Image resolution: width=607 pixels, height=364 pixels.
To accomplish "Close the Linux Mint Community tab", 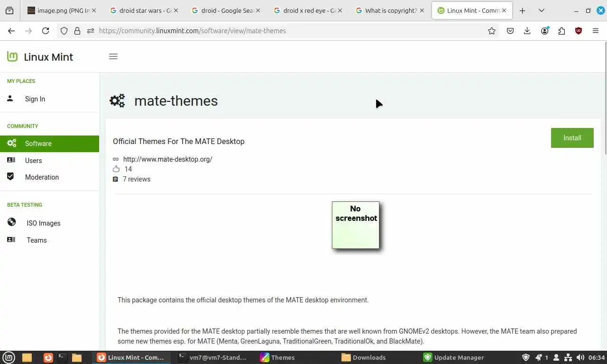I will tap(504, 10).
